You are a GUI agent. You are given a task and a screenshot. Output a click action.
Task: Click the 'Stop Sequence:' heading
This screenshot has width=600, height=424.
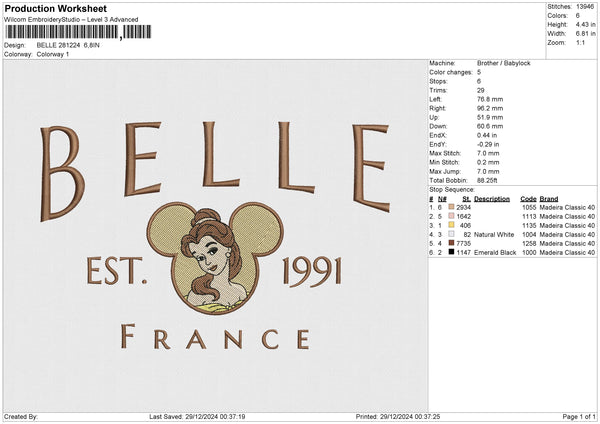coord(452,190)
